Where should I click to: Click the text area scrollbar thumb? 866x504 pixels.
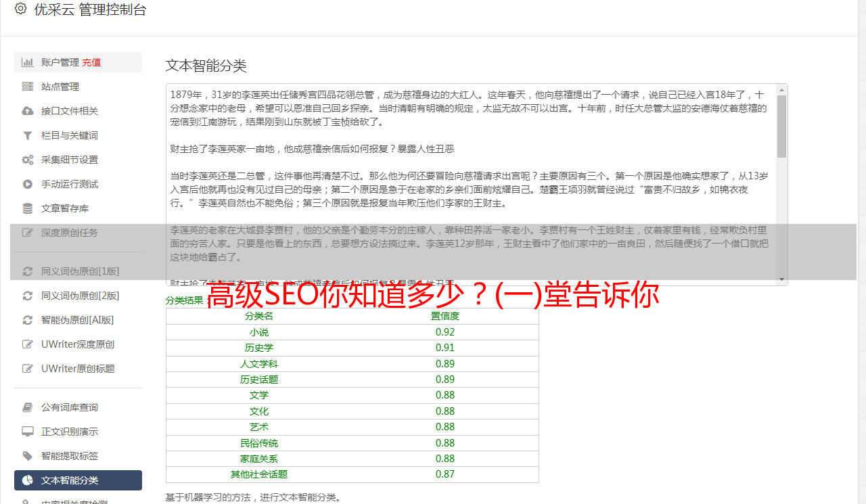coord(781,127)
